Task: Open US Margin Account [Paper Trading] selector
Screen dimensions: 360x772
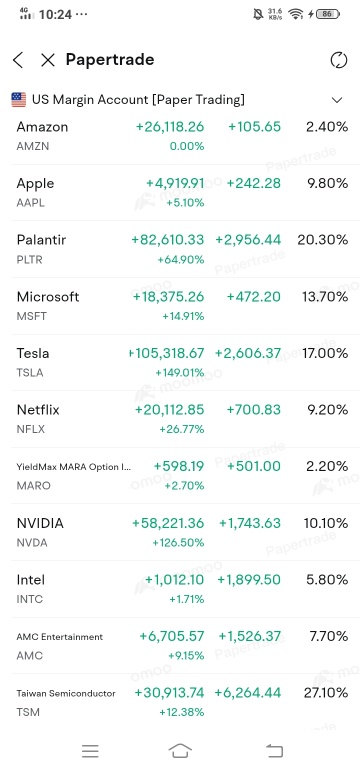Action: coord(180,99)
